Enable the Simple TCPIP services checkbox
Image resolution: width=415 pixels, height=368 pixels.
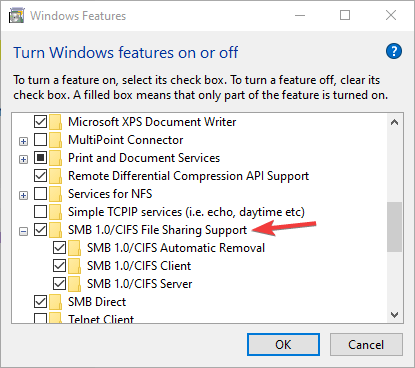click(41, 212)
